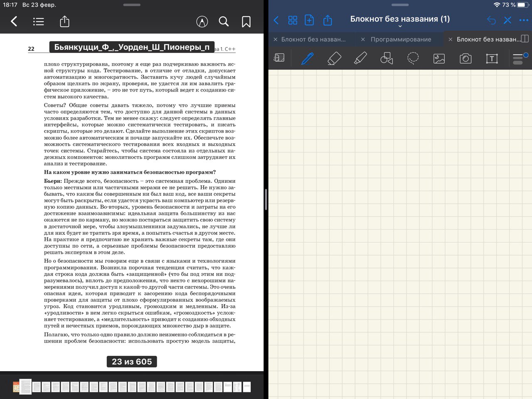Close the first Блокнот без назван tab
The width and height of the screenshot is (532, 399).
pyautogui.click(x=275, y=39)
